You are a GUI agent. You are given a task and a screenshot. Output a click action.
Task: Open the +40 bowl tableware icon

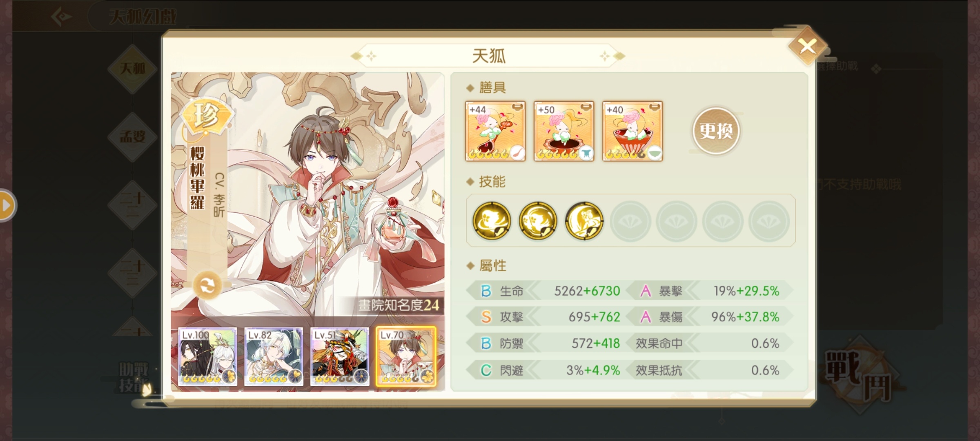point(633,131)
